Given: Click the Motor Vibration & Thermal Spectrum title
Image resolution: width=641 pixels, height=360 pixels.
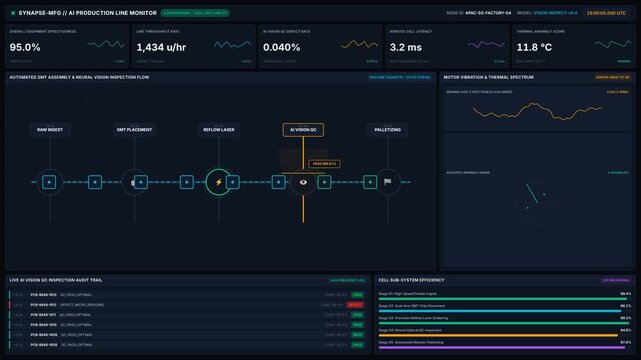Looking at the screenshot, I should tap(489, 77).
